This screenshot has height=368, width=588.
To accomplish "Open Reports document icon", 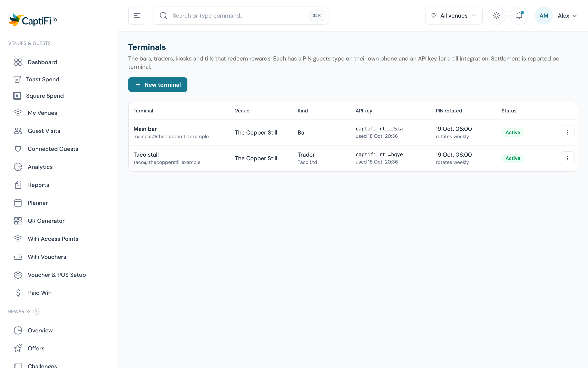I will coord(18,185).
